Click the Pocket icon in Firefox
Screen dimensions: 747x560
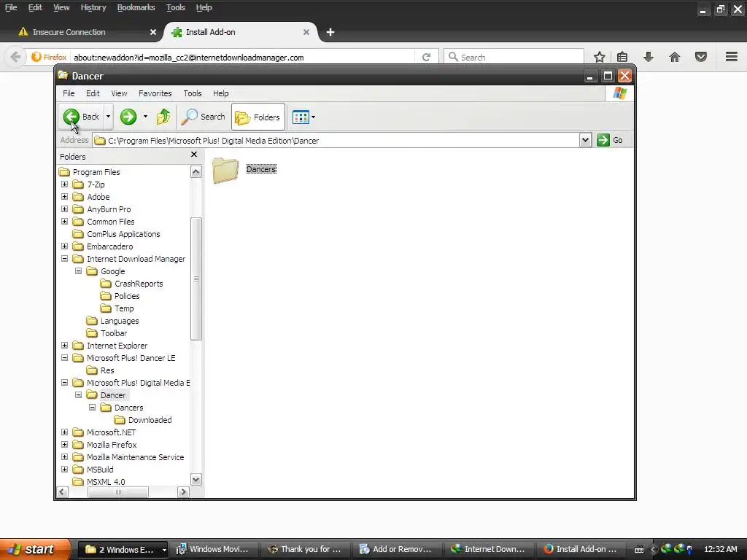tap(701, 57)
